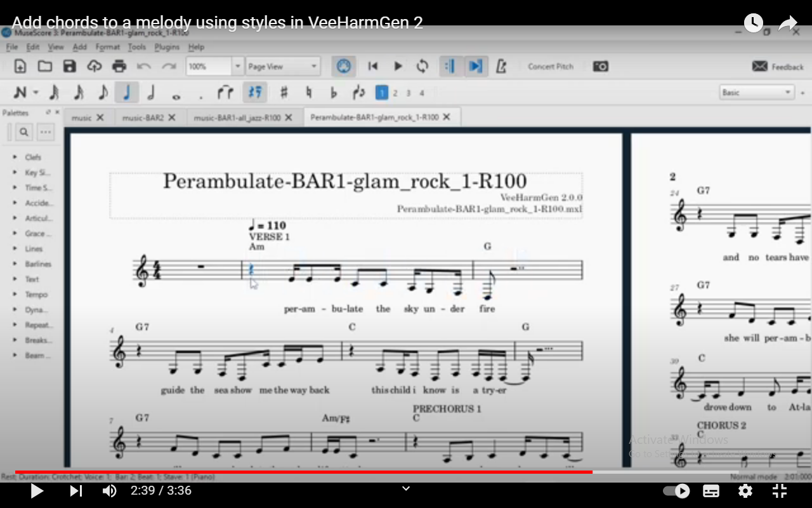Viewport: 812px width, 508px height.
Task: Switch to the music-BAR2 tab
Action: click(x=143, y=117)
